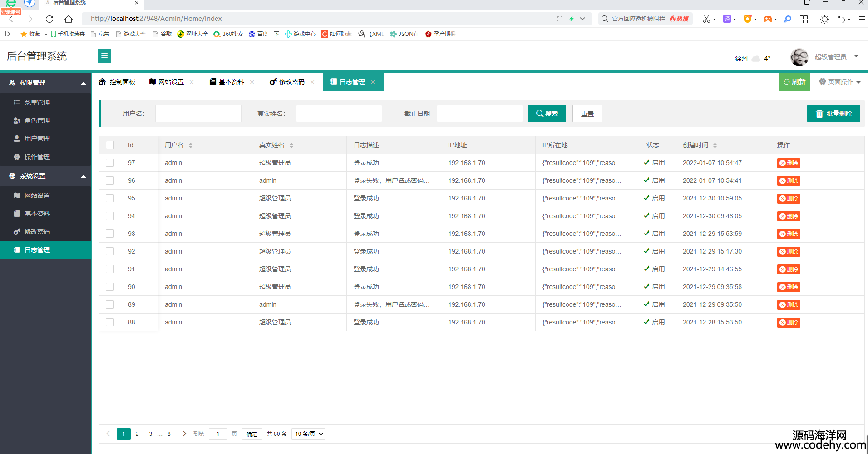
Task: Click sort arrows on 用户名 column
Action: click(x=191, y=145)
